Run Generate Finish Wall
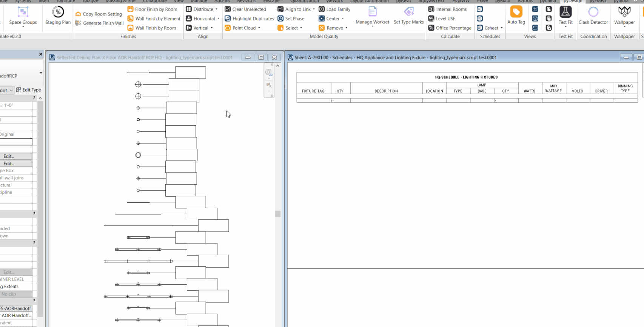644x327 pixels. click(99, 23)
